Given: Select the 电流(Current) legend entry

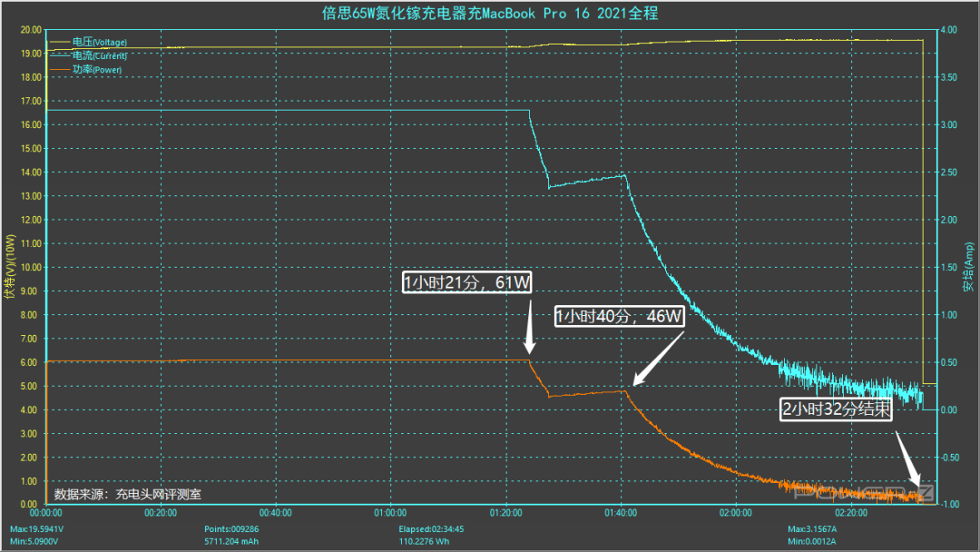Looking at the screenshot, I should (100, 55).
